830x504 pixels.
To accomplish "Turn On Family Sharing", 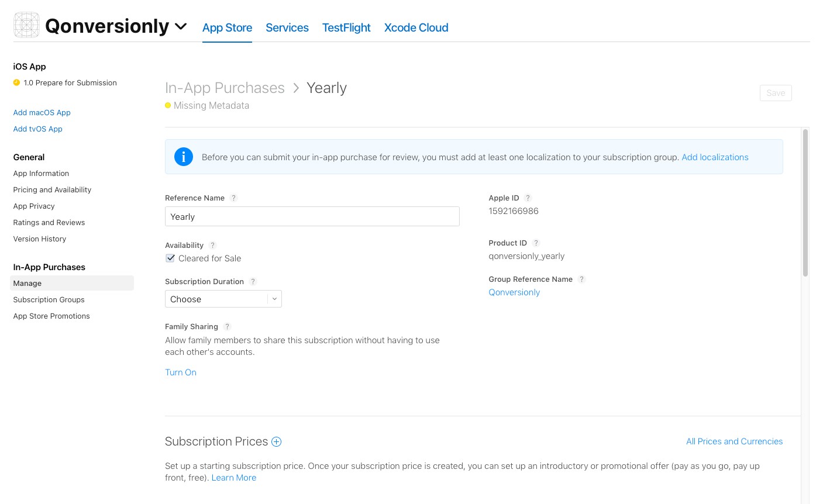I will pyautogui.click(x=181, y=372).
